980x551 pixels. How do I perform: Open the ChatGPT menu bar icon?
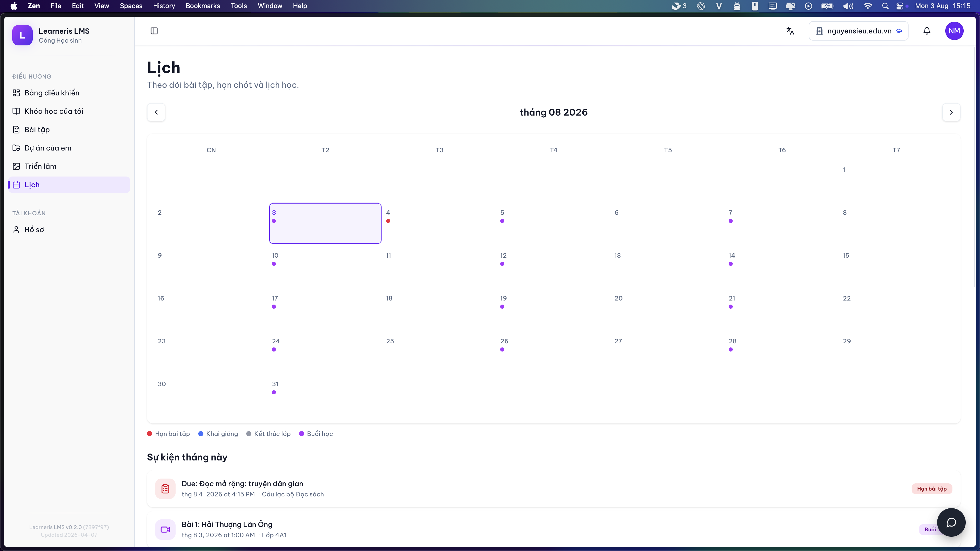point(701,6)
